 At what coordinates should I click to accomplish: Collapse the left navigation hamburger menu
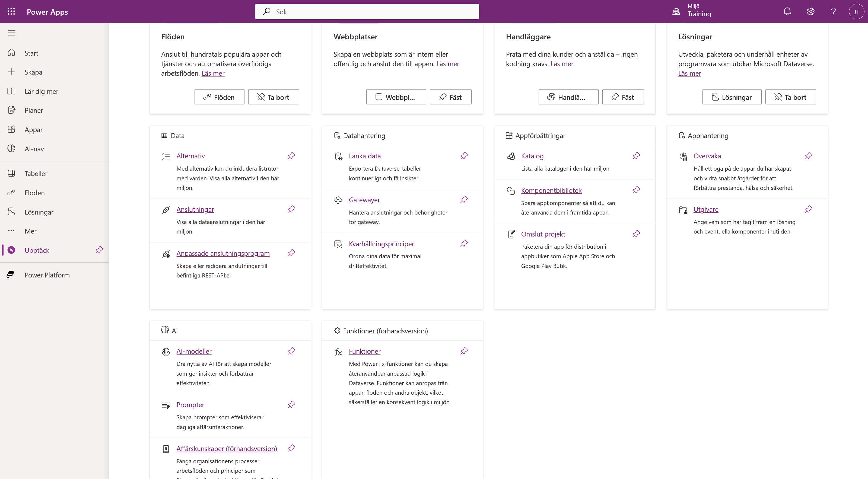11,33
